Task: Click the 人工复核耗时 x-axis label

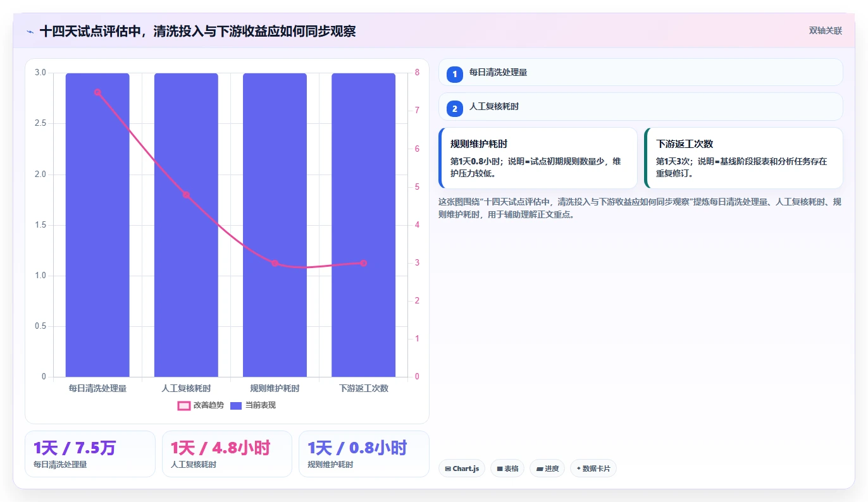Action: (186, 388)
